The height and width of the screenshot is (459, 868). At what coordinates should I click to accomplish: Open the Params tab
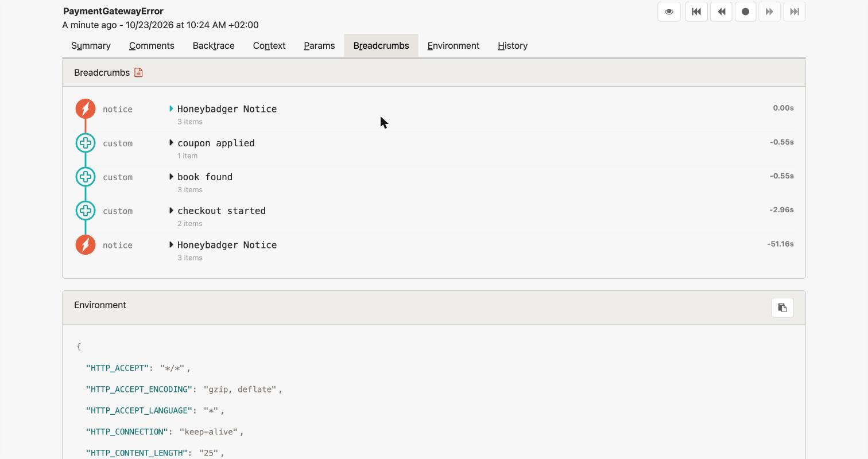coord(319,45)
